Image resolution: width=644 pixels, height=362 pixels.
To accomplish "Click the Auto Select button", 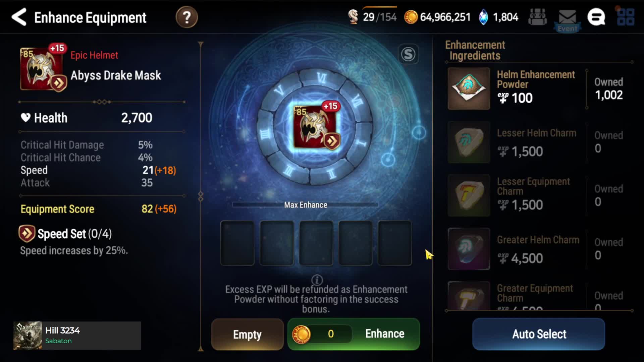I will click(x=539, y=334).
